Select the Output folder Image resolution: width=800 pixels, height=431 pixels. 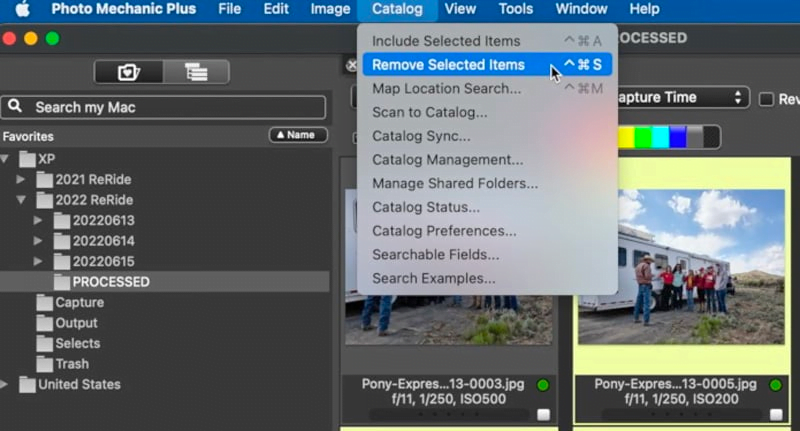click(67, 323)
